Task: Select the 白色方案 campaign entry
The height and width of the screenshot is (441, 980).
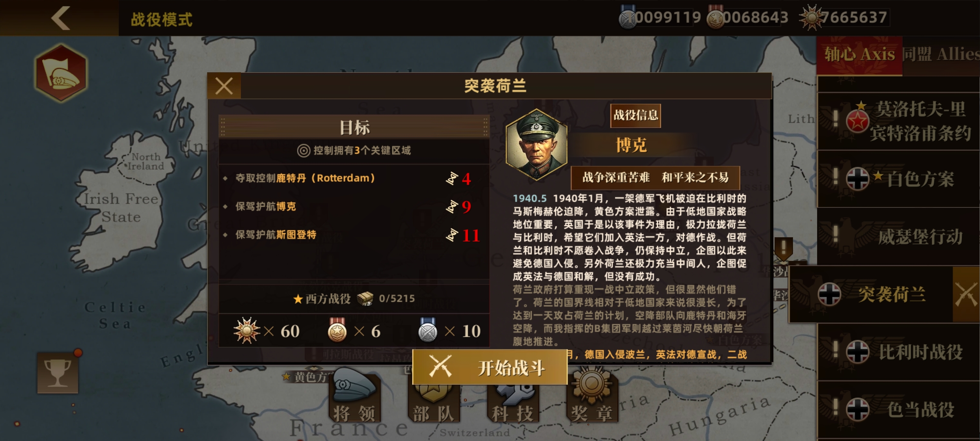Action: (x=898, y=179)
